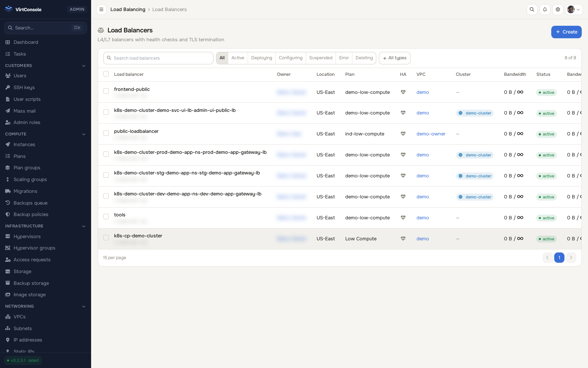This screenshot has width=588, height=368.
Task: Select the prod-demo-app-gateway-lb row checkbox
Action: click(x=106, y=154)
